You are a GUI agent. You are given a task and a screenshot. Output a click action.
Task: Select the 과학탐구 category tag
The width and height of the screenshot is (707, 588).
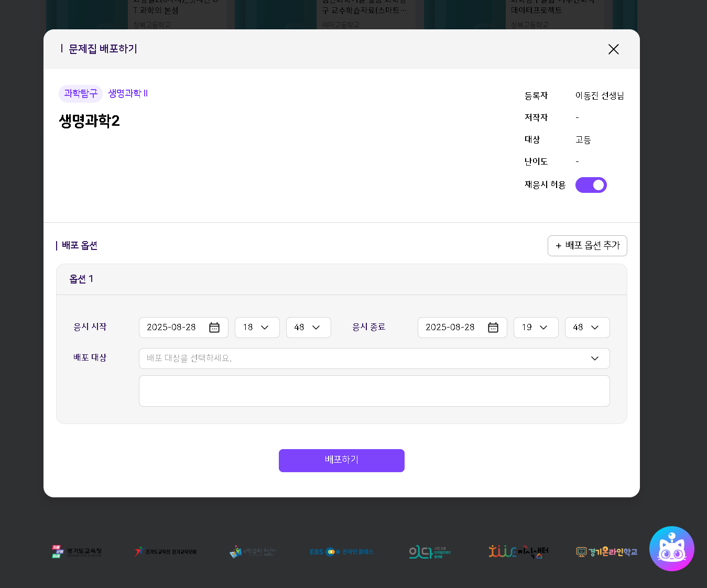point(81,94)
